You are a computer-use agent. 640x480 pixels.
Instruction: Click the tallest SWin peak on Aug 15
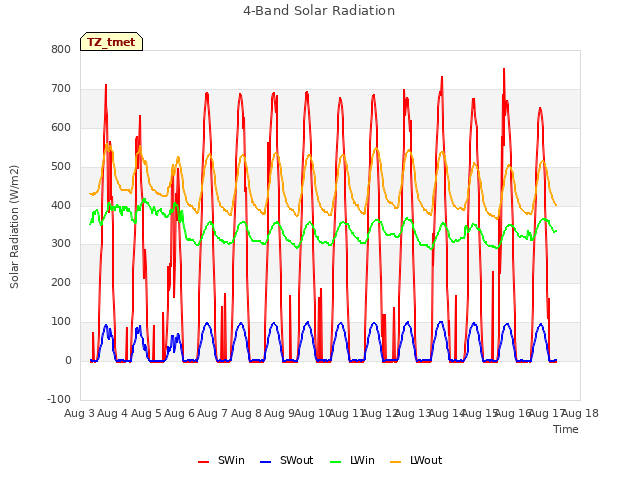click(x=504, y=69)
